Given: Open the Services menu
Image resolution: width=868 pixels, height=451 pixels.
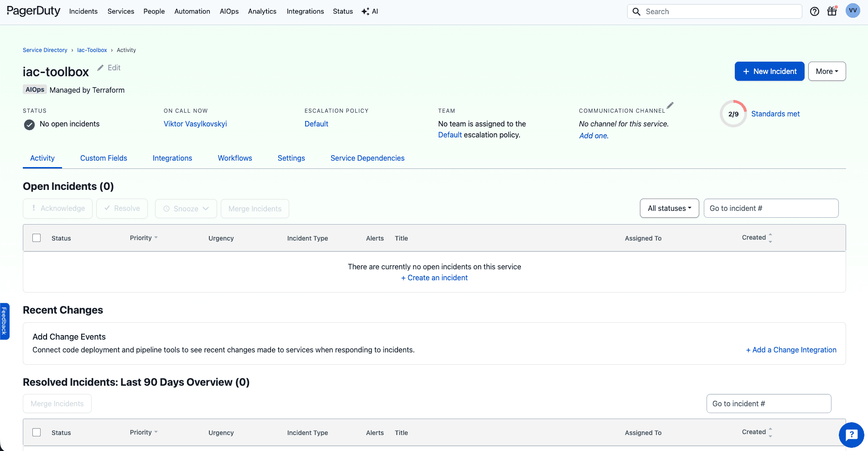Looking at the screenshot, I should coord(121,11).
